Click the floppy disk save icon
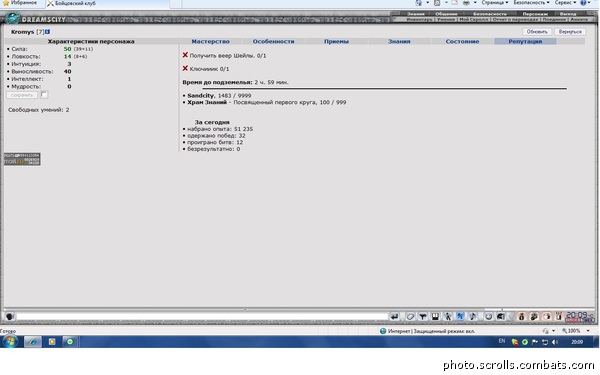The height and width of the screenshot is (375, 600). (x=435, y=316)
